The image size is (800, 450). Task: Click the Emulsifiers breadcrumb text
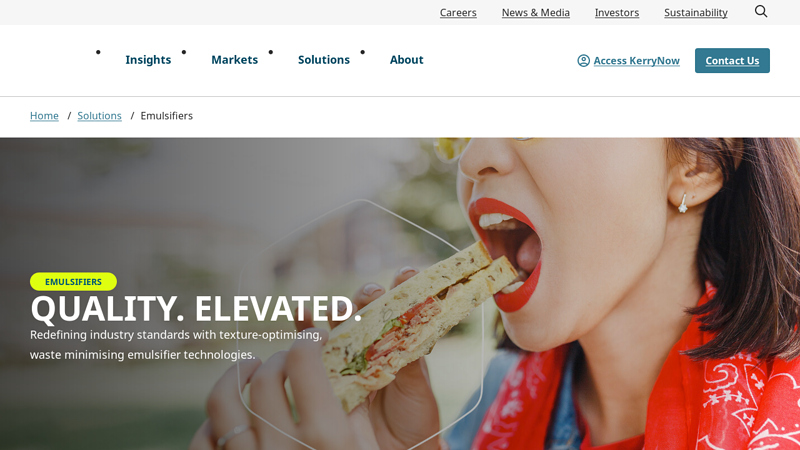coord(167,116)
